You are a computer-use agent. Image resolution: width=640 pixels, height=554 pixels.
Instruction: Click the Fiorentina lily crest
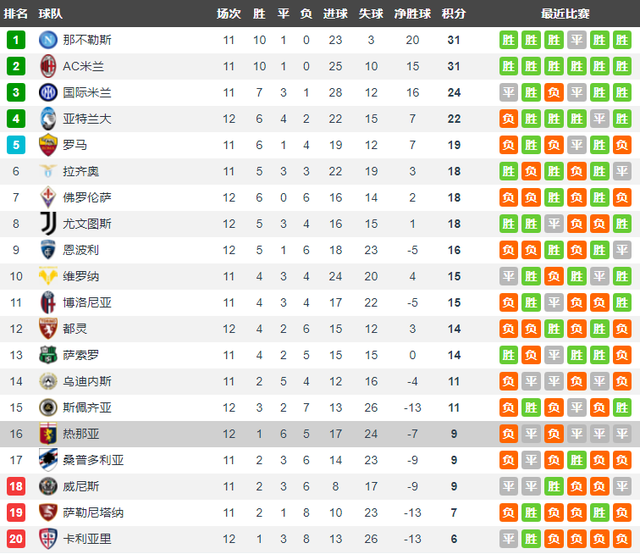pyautogui.click(x=48, y=197)
